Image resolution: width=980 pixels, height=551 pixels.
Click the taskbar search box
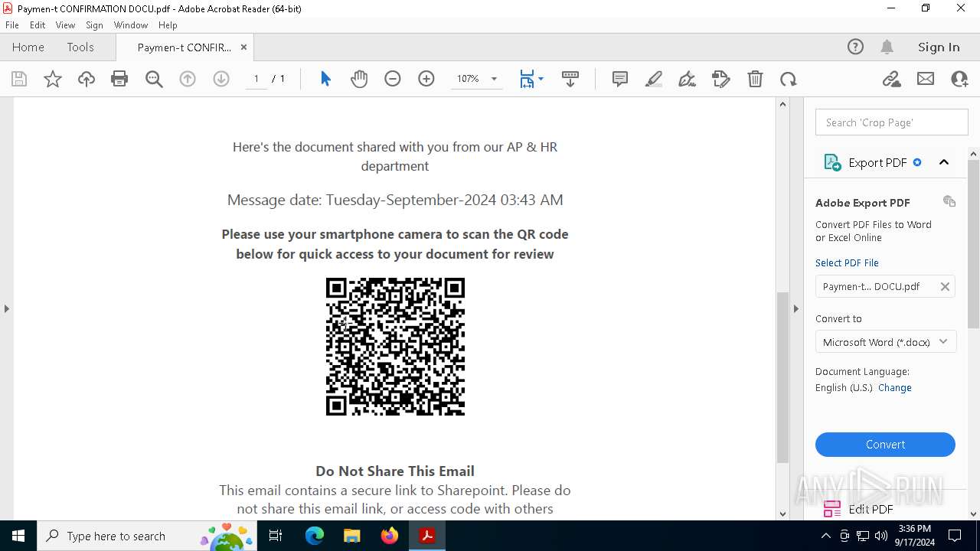[148, 536]
